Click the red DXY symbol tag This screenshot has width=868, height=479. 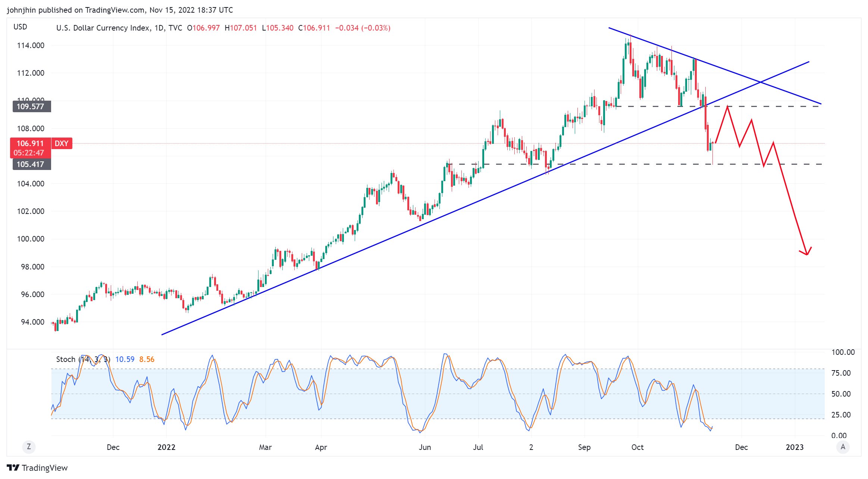[x=62, y=144]
